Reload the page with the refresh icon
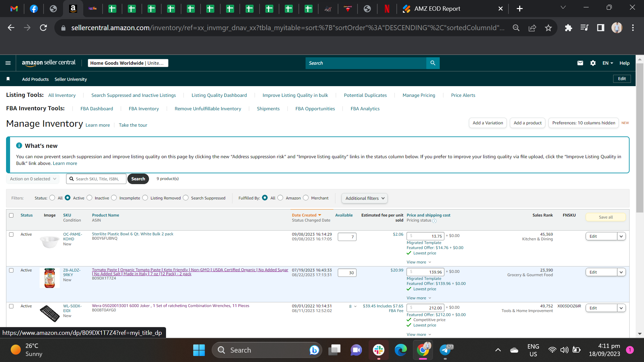This screenshot has width=644, height=362. [44, 28]
